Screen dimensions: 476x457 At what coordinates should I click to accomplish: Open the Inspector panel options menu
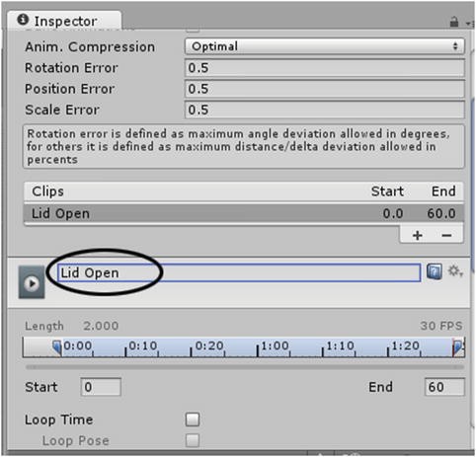pos(470,23)
